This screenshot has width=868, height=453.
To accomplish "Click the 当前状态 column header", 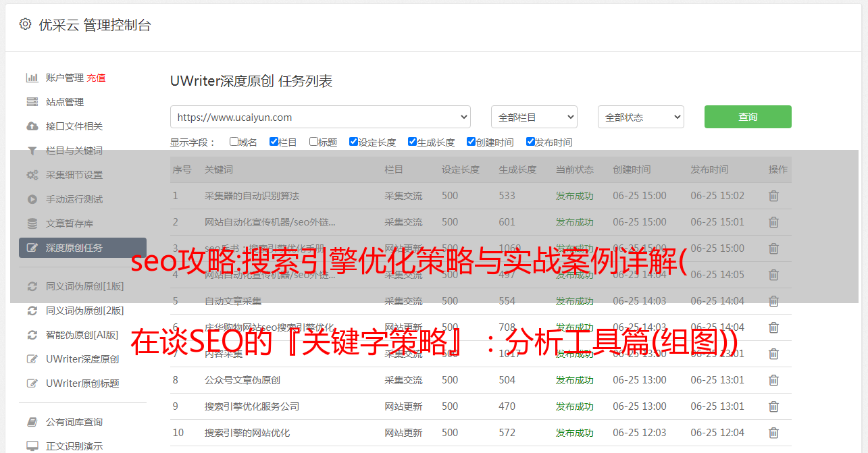I will [575, 169].
